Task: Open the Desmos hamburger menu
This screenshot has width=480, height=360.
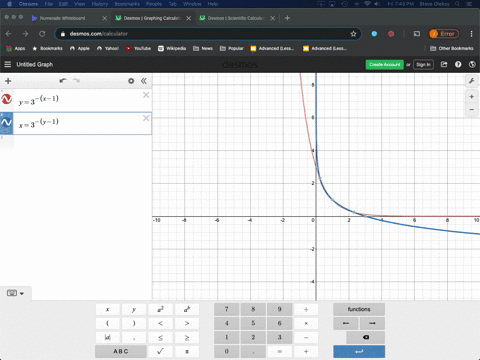Action: [8, 64]
